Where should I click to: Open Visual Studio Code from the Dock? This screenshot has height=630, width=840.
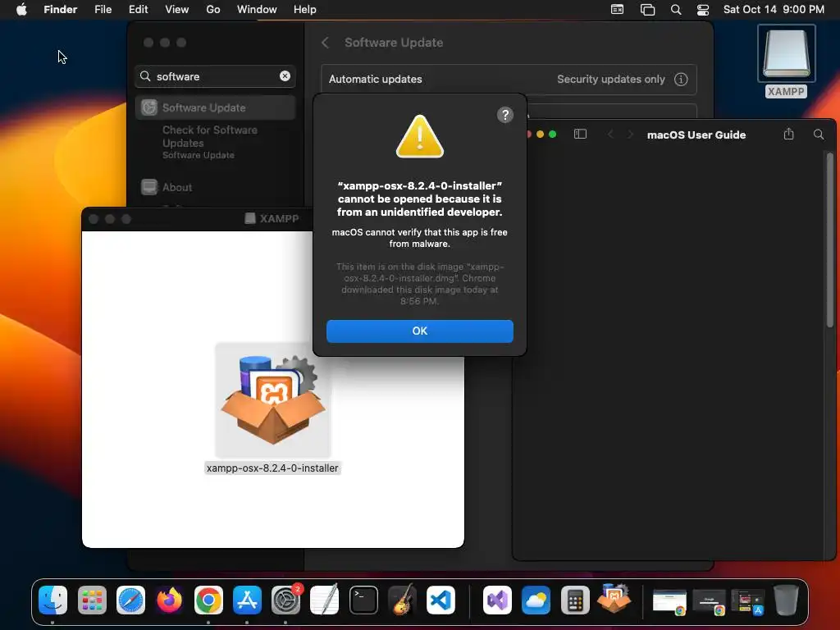(x=441, y=600)
